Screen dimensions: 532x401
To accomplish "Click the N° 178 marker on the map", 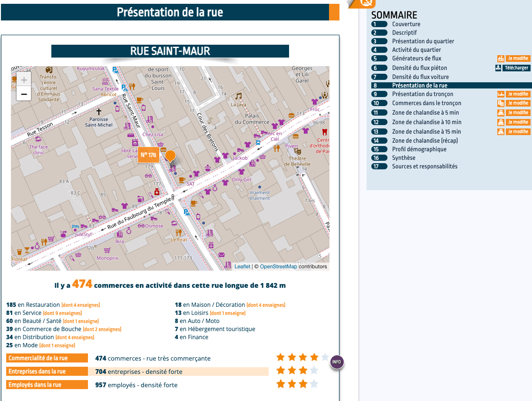I will tap(148, 155).
